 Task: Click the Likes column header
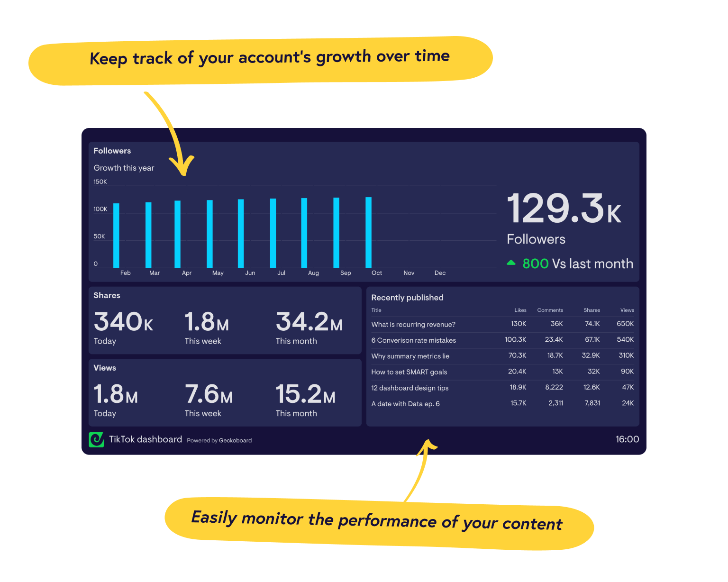520,310
